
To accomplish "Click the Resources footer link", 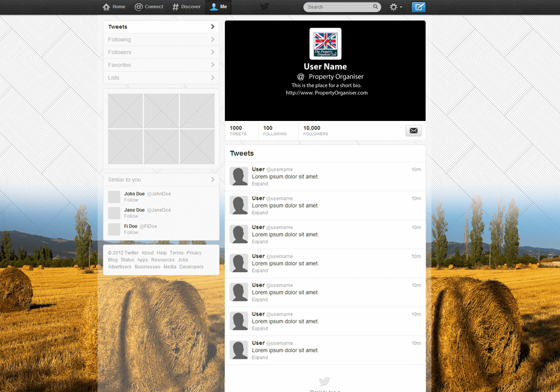I will point(163,260).
